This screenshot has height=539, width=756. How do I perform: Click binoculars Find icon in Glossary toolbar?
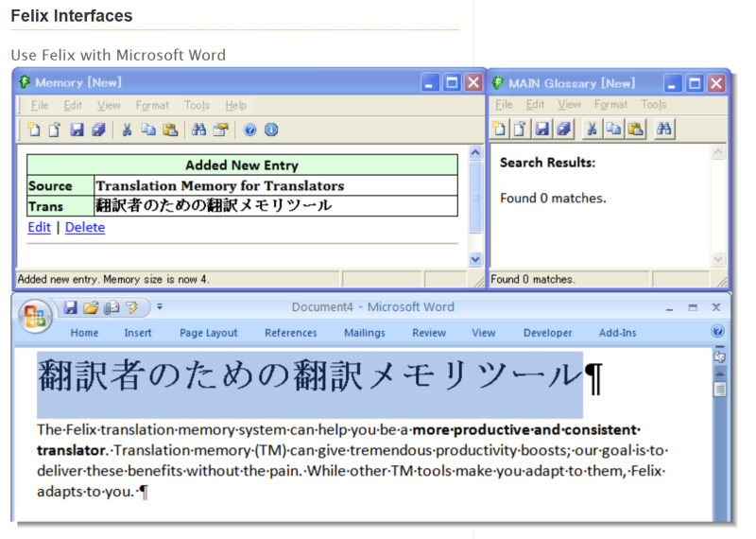pos(664,129)
